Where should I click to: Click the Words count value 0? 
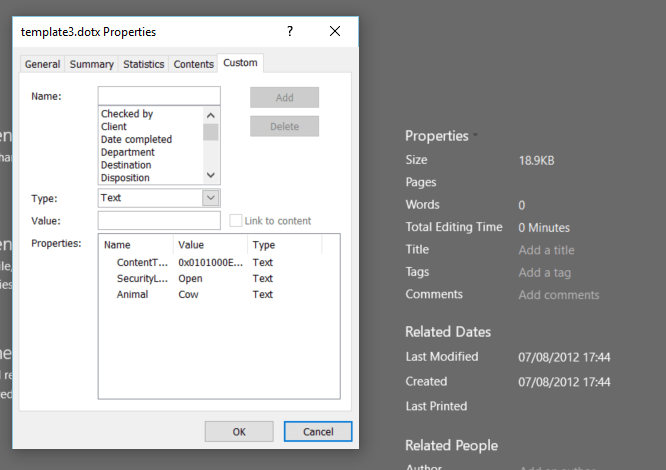point(522,205)
